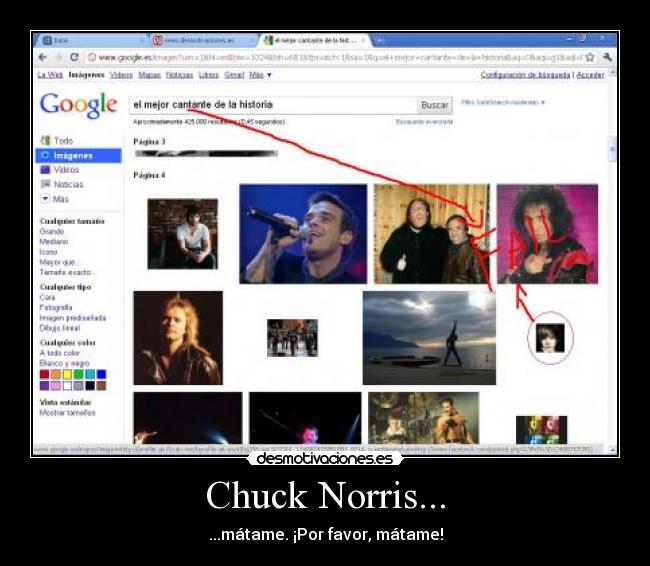Expand the top-bar Más dropdown
Viewport: 650px width, 566px height.
(x=260, y=75)
